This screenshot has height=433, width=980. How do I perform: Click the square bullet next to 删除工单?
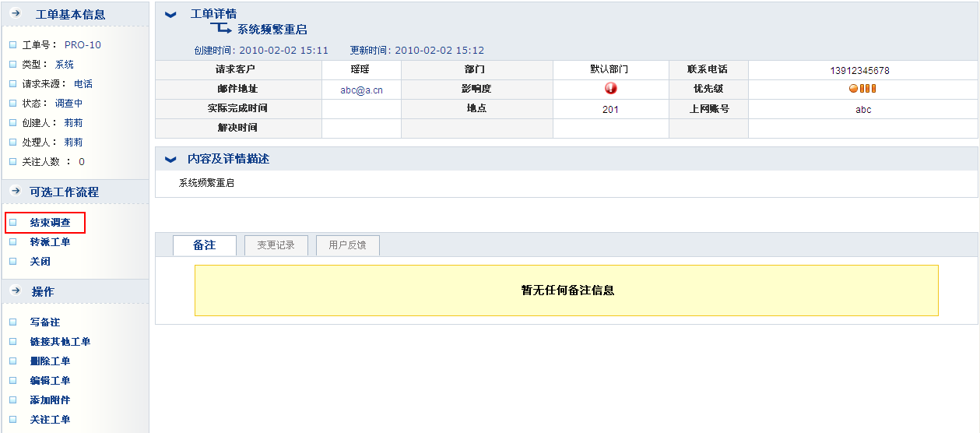[12, 361]
